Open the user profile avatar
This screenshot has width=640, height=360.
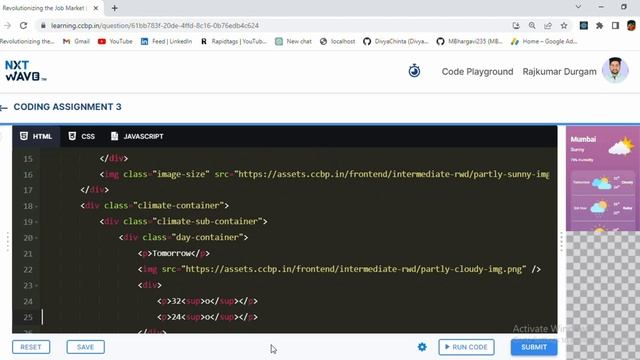[615, 70]
